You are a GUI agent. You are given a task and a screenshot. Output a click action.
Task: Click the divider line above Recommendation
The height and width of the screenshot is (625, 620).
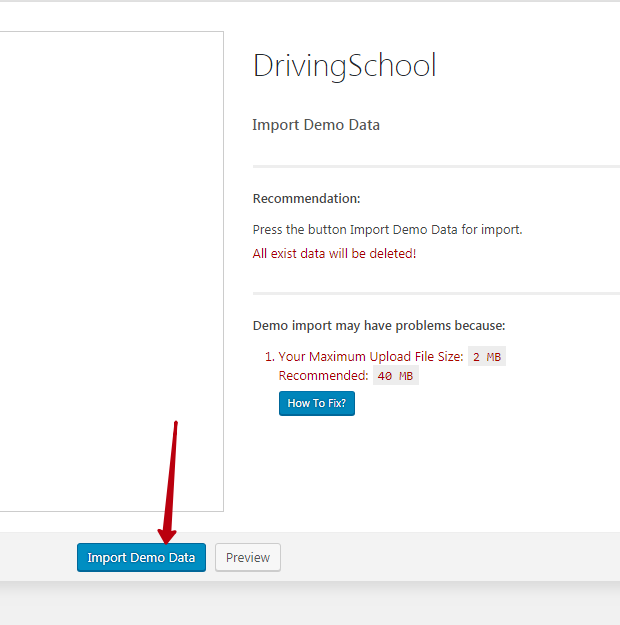coord(436,166)
